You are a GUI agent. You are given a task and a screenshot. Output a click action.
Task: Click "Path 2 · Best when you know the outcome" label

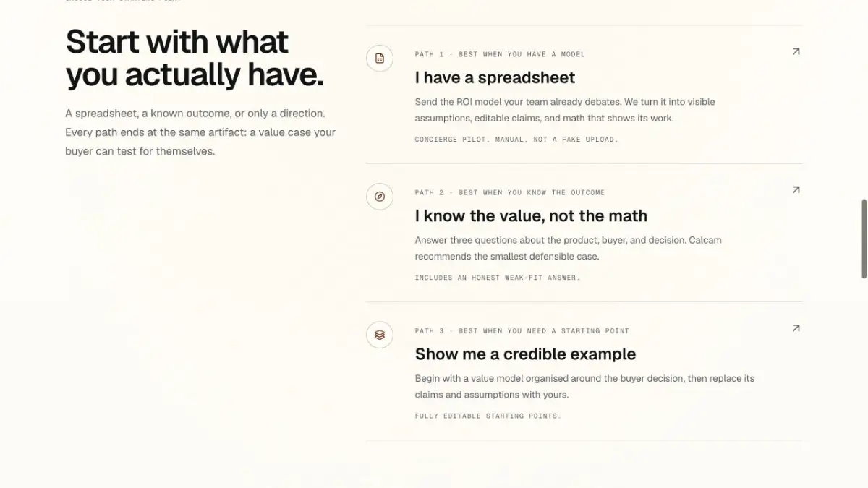(510, 192)
